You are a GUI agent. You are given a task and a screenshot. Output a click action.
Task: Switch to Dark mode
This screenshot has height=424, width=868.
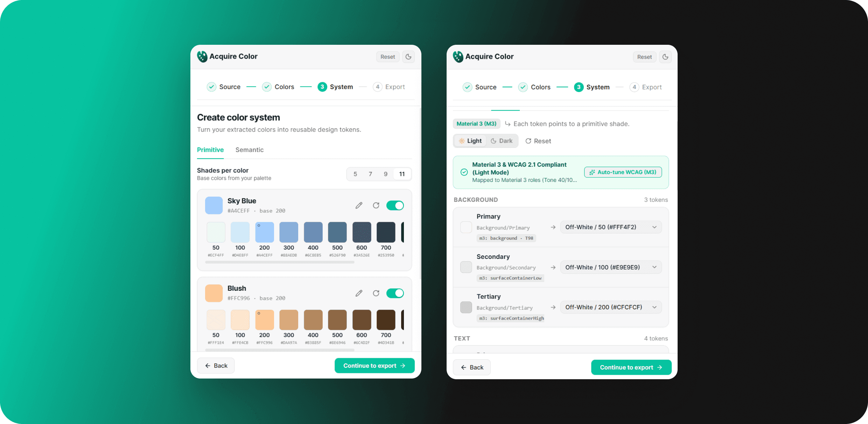coord(502,141)
